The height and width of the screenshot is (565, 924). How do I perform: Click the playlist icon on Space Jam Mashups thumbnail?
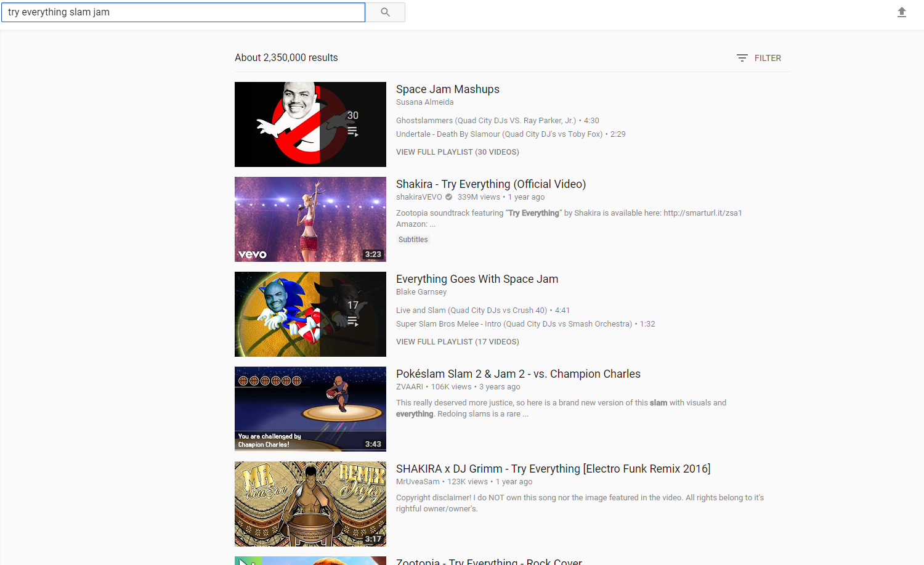[352, 131]
